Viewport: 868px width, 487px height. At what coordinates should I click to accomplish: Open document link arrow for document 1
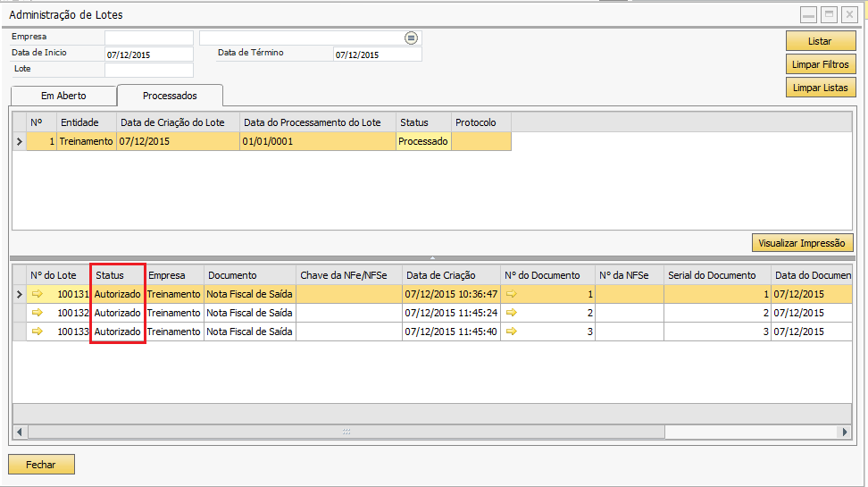(512, 294)
